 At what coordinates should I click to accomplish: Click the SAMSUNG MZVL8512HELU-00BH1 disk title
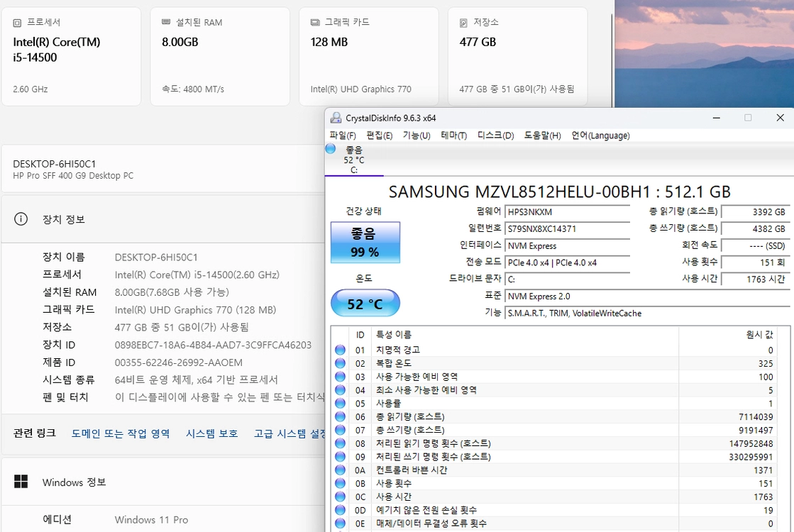coord(560,192)
